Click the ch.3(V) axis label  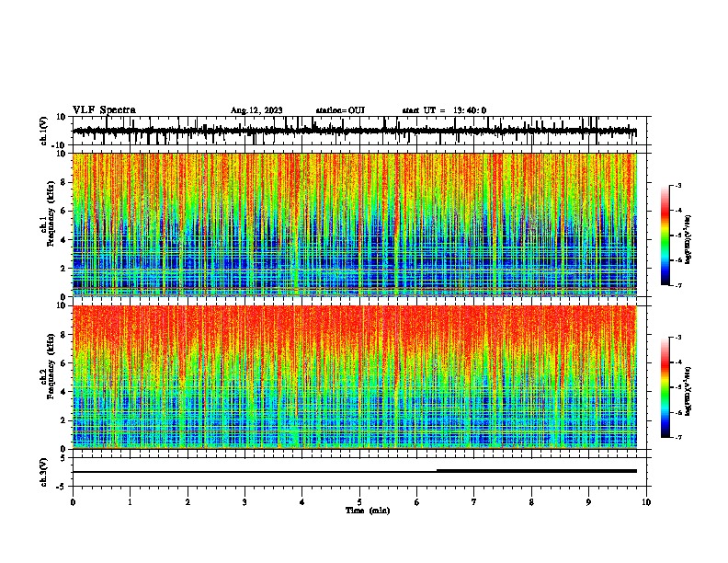point(43,472)
